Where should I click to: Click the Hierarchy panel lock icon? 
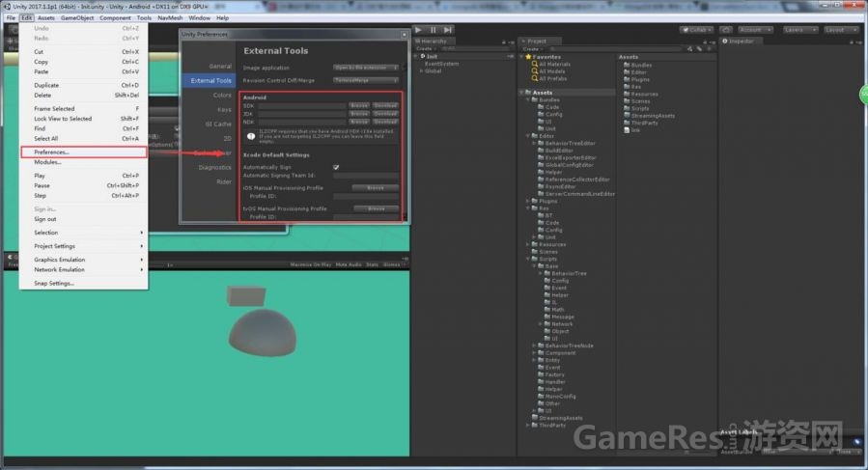coord(504,42)
